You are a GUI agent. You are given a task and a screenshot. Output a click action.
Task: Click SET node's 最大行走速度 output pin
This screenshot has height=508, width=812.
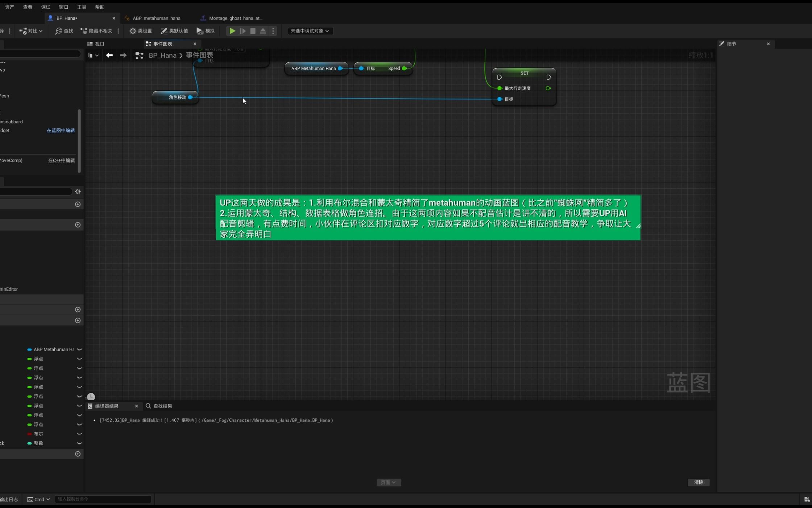tap(548, 88)
